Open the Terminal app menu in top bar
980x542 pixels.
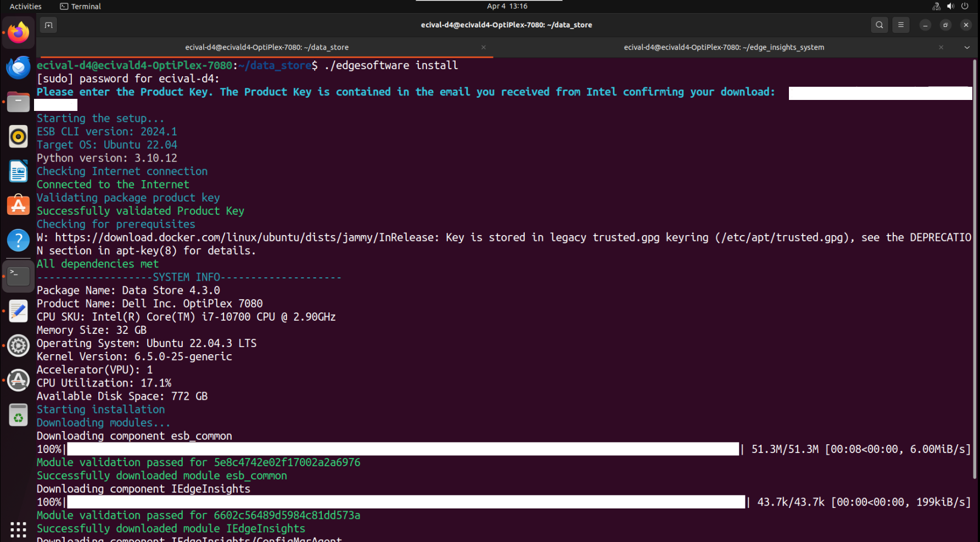coord(80,6)
